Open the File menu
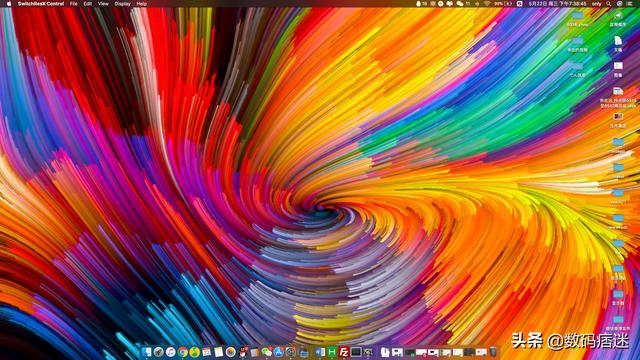 point(73,4)
